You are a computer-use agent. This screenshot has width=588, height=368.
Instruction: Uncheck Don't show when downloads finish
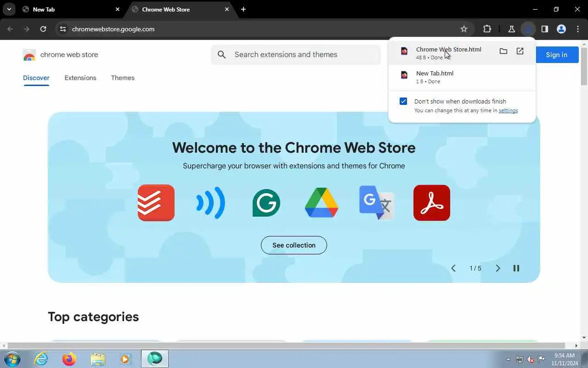pos(403,101)
